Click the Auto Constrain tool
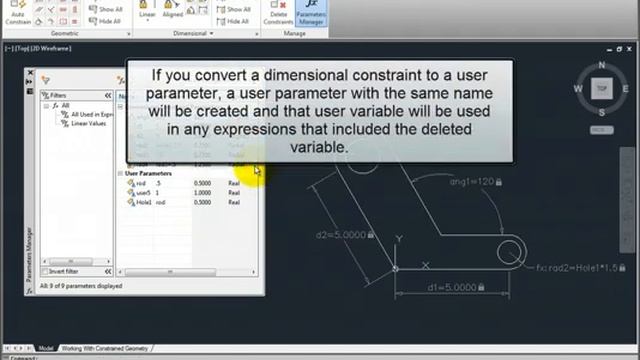 pyautogui.click(x=18, y=13)
